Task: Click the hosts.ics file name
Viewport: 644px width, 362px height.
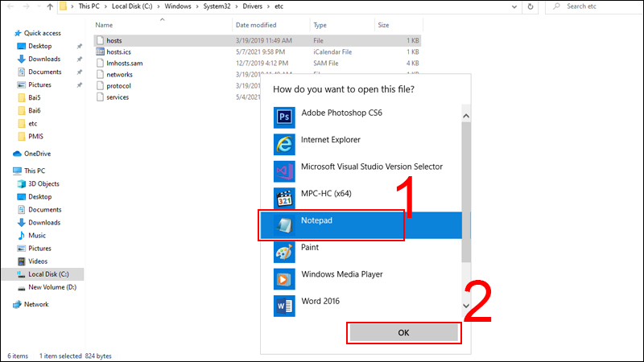Action: pos(118,52)
